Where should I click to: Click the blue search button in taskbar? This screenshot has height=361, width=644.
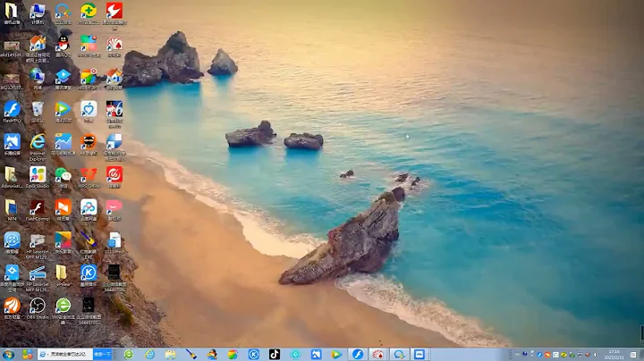[x=102, y=354]
